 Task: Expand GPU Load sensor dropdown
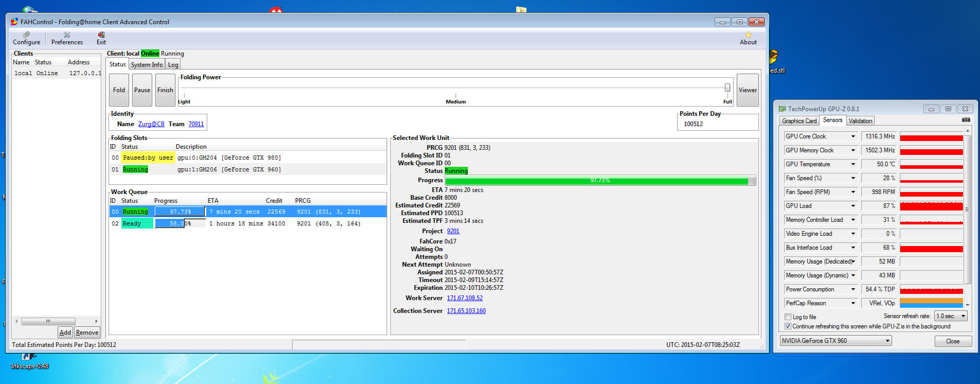tap(853, 206)
